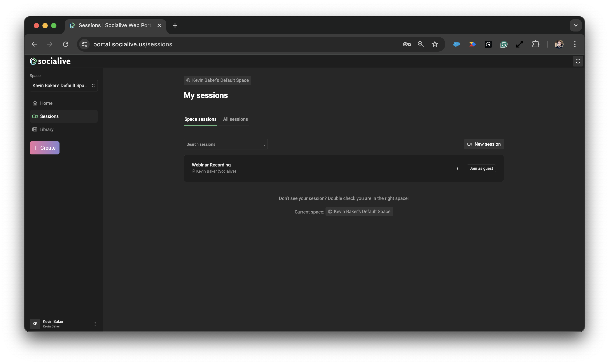Switch to All sessions tab
The height and width of the screenshot is (364, 609).
click(235, 119)
